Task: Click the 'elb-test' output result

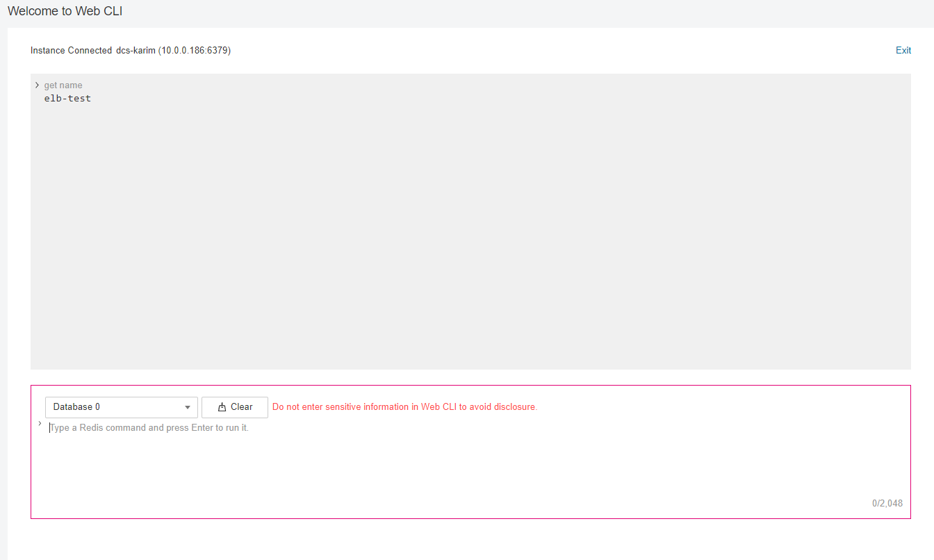Action: (67, 99)
